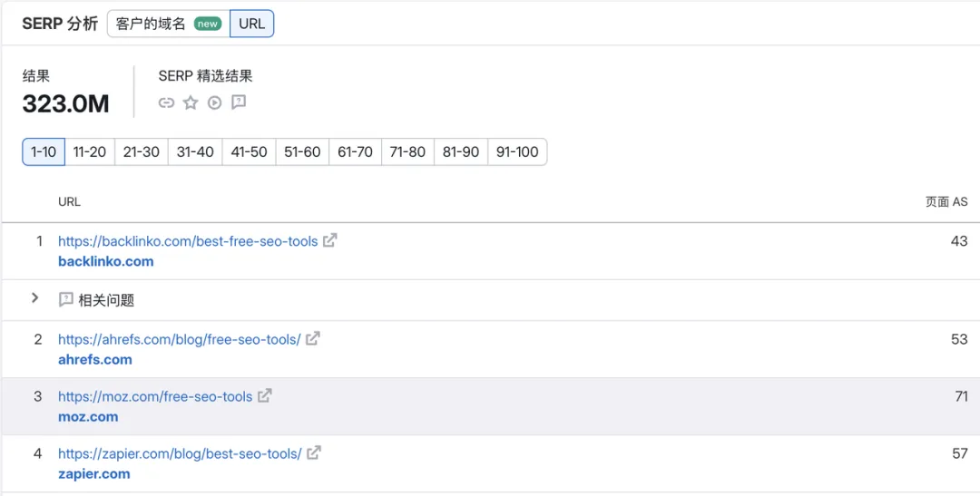This screenshot has height=496, width=980.
Task: Click the link icon under SERP 精选结果
Action: click(166, 103)
